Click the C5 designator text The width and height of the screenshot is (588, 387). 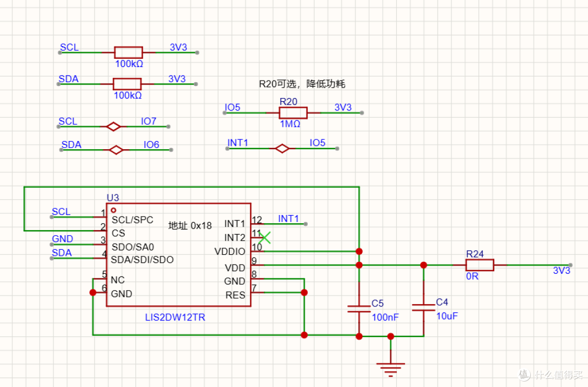coord(378,303)
